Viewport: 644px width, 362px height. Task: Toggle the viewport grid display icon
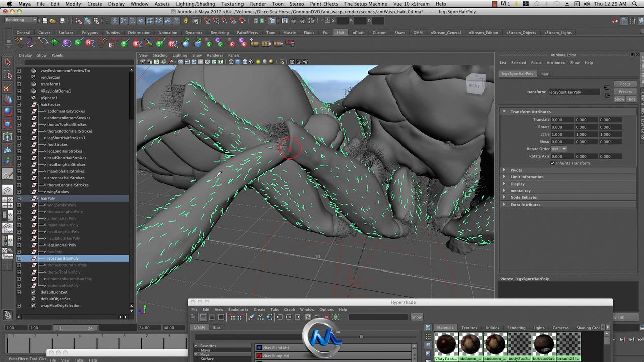pyautogui.click(x=181, y=62)
